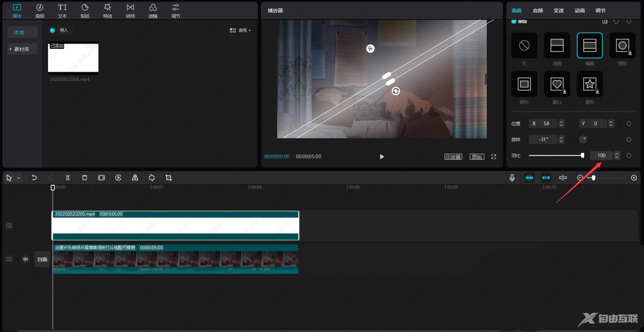Open the selection tool dropdown arrow
The image size is (644, 332).
click(x=19, y=178)
